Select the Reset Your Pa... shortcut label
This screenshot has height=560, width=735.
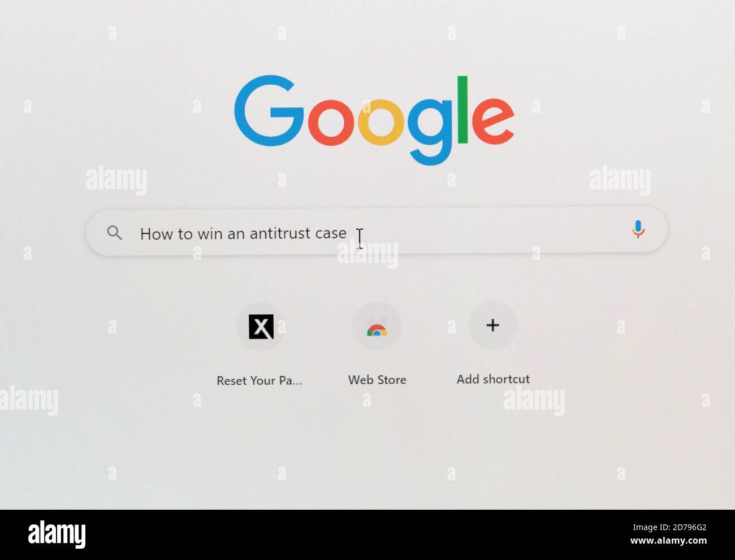click(260, 381)
